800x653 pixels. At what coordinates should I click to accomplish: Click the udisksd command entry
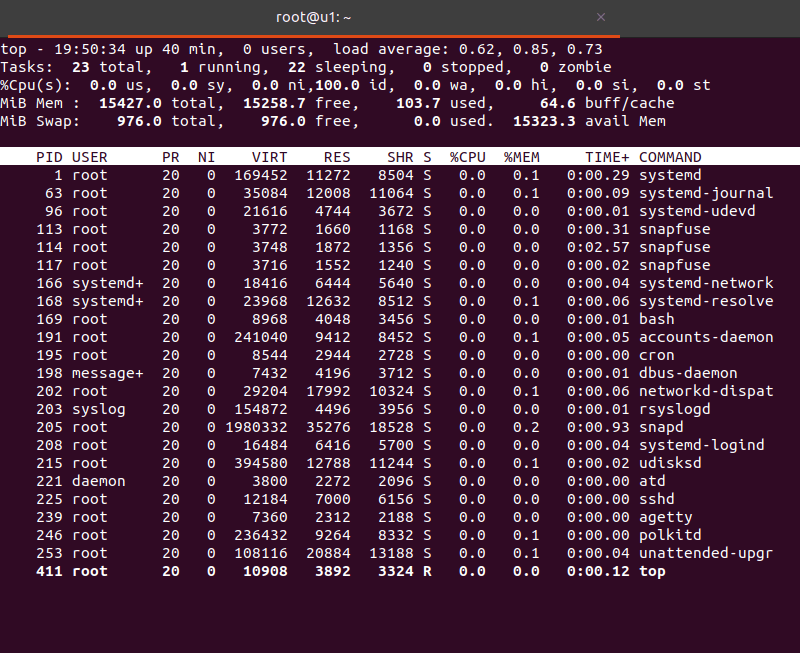pos(670,463)
